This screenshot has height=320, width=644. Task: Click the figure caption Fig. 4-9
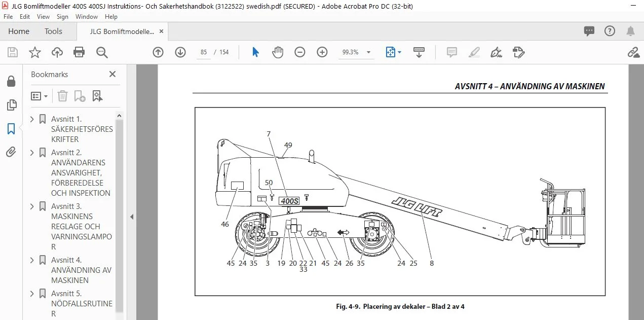tap(400, 306)
